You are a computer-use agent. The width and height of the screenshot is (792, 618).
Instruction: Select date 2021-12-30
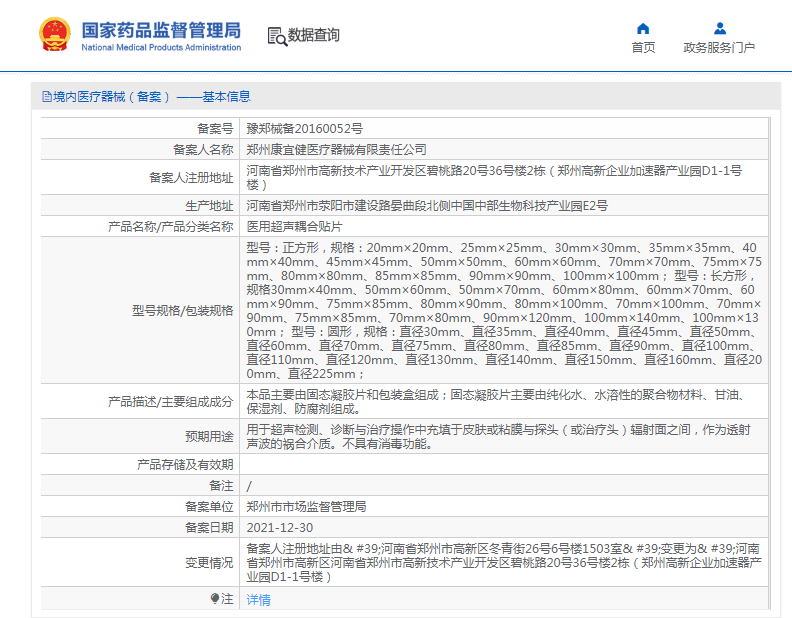point(280,528)
